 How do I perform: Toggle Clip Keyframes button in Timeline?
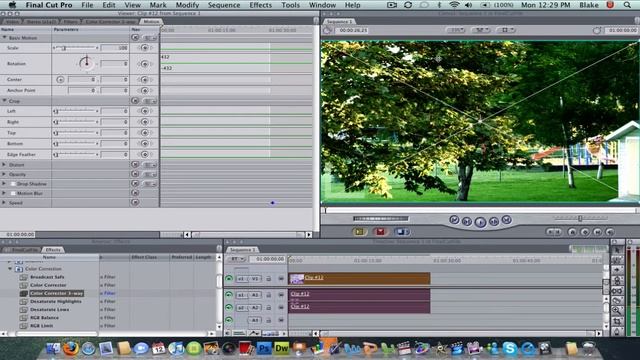pyautogui.click(x=239, y=333)
